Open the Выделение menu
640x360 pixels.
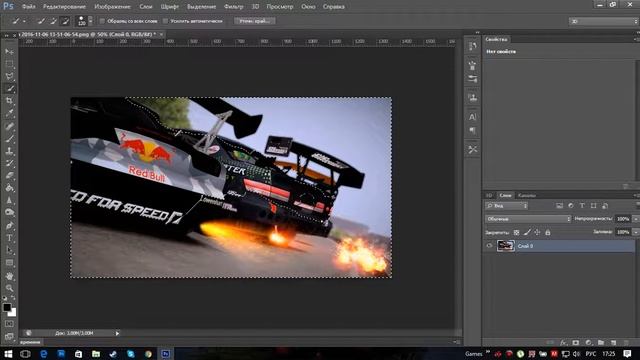201,7
